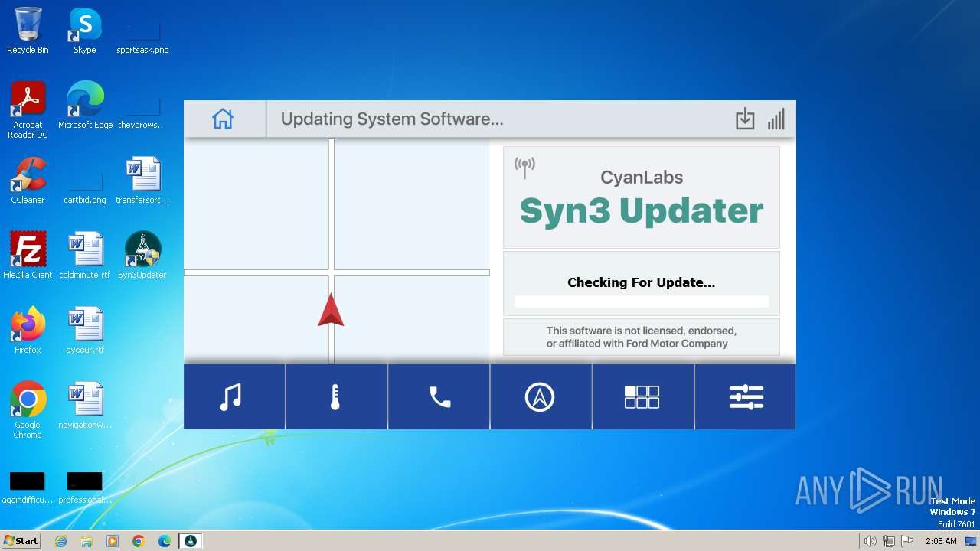The image size is (980, 551).
Task: Select the navigationw document icon
Action: (x=85, y=406)
